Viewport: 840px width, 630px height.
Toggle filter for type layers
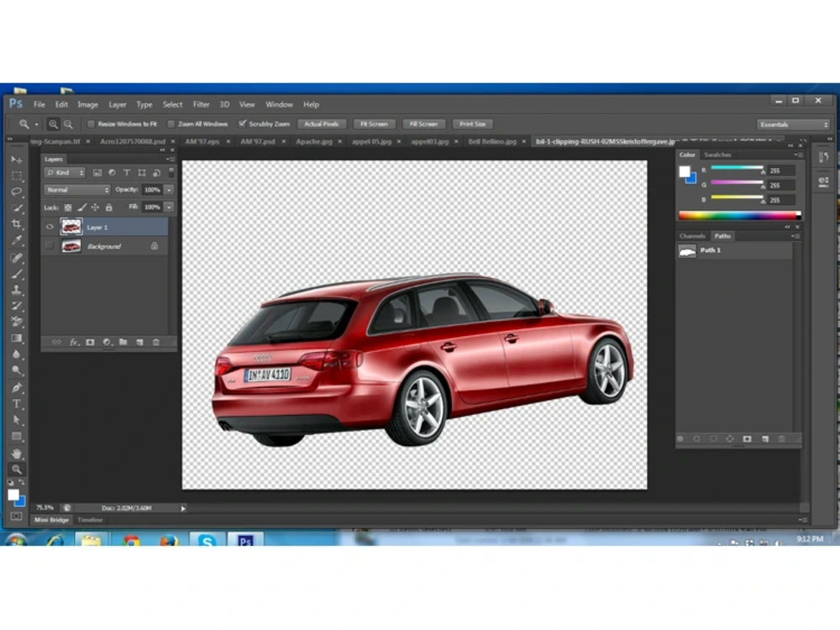tap(127, 172)
